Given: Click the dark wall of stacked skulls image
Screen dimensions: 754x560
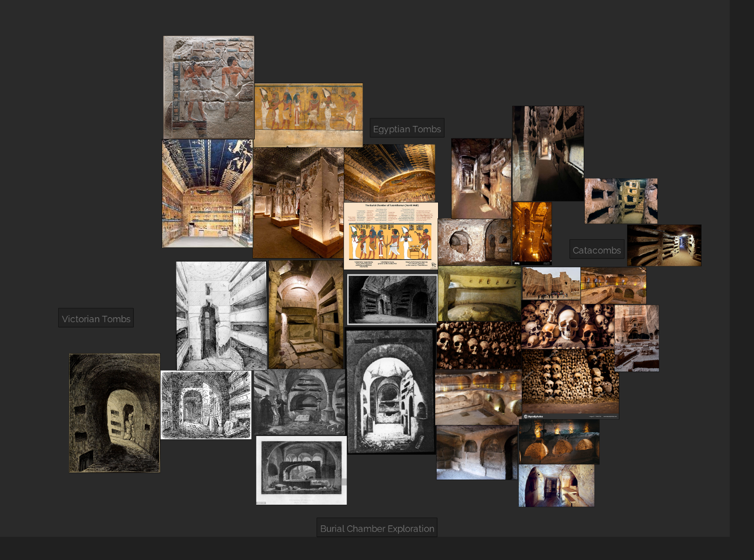Looking at the screenshot, I should pyautogui.click(x=478, y=346).
